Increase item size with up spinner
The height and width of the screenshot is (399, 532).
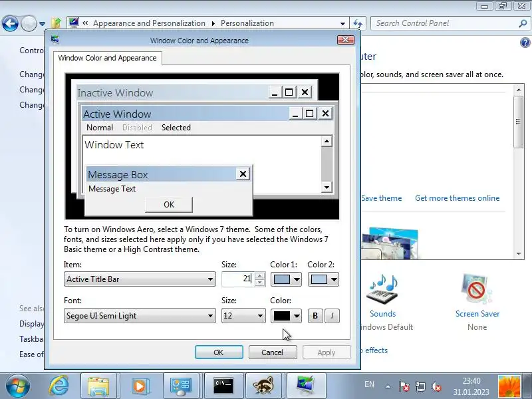pos(259,276)
